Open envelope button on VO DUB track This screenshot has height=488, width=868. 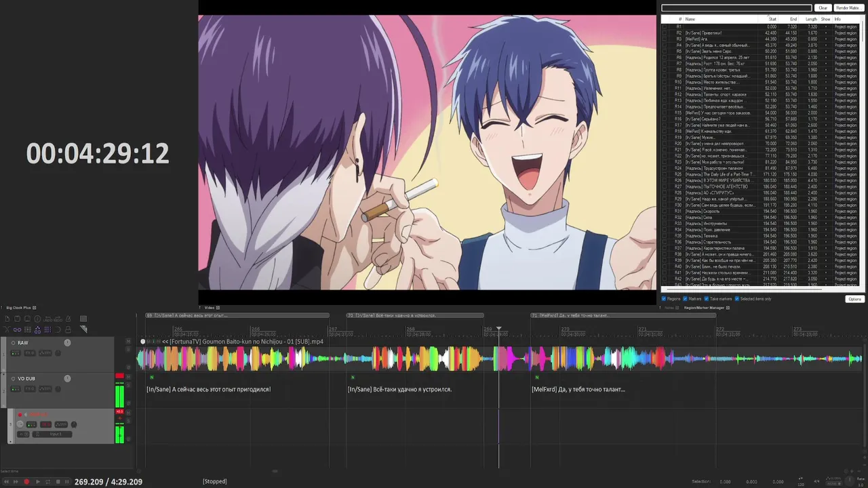[x=45, y=389]
